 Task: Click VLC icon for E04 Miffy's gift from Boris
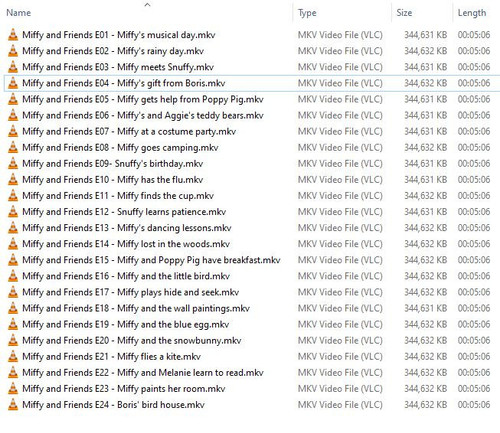click(x=13, y=83)
